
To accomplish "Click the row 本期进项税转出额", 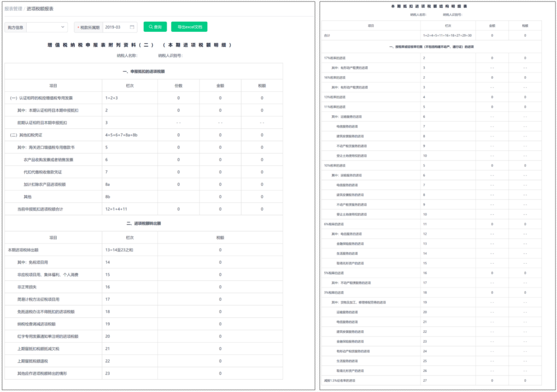I will coord(143,250).
